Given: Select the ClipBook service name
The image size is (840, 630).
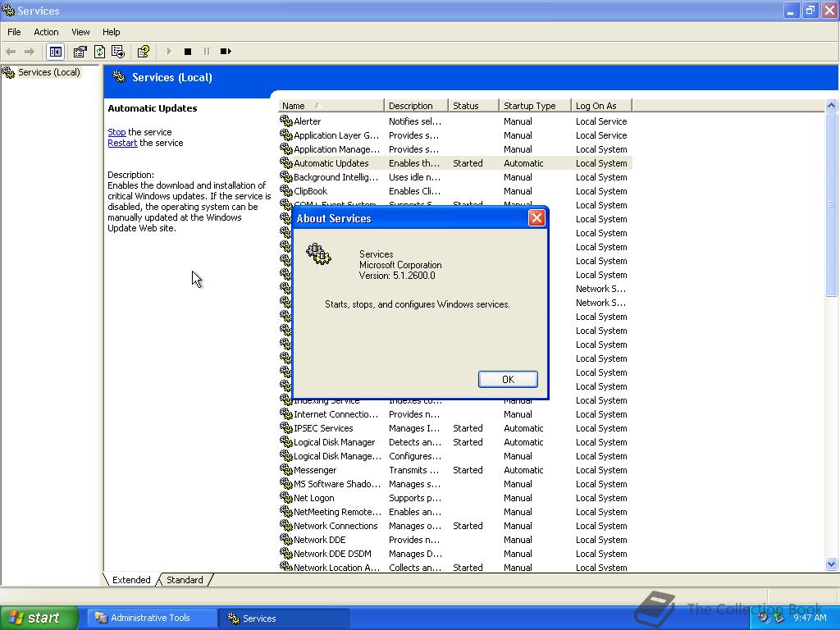Looking at the screenshot, I should 310,190.
